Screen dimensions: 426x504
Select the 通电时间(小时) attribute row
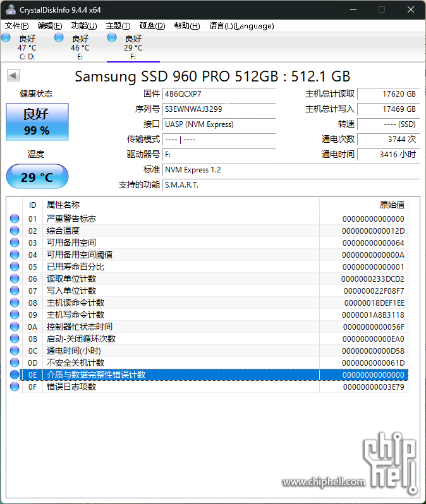tap(207, 351)
